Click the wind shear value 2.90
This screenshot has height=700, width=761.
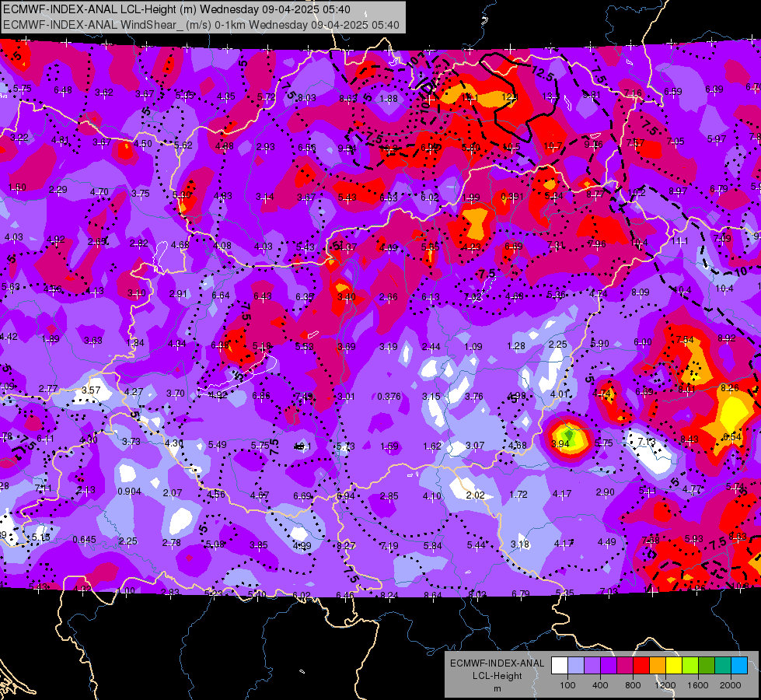(x=606, y=492)
